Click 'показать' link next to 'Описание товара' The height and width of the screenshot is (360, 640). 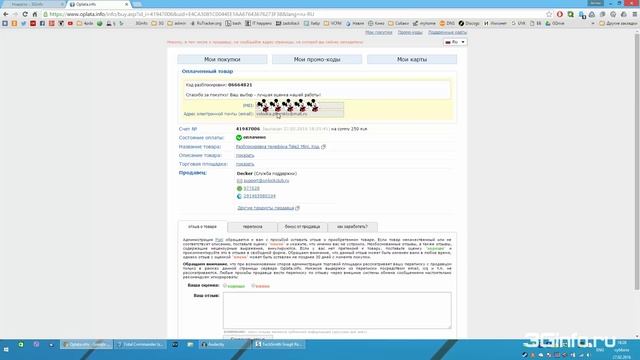[245, 156]
